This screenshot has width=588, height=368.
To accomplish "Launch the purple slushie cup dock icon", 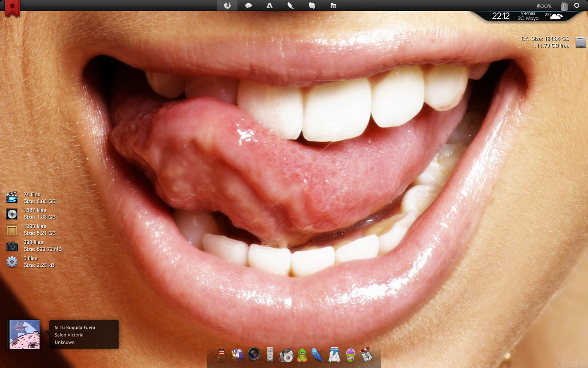I will click(350, 355).
